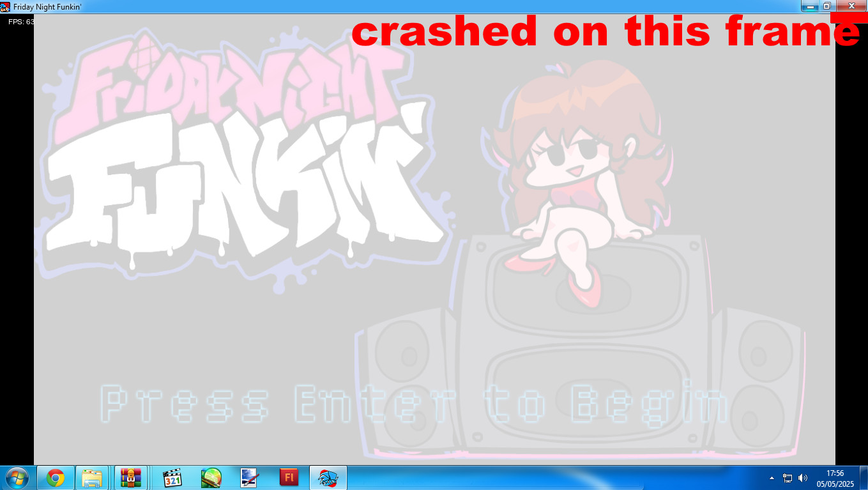Launch Media Player Classic 321 icon
This screenshot has height=490, width=868.
pyautogui.click(x=172, y=478)
